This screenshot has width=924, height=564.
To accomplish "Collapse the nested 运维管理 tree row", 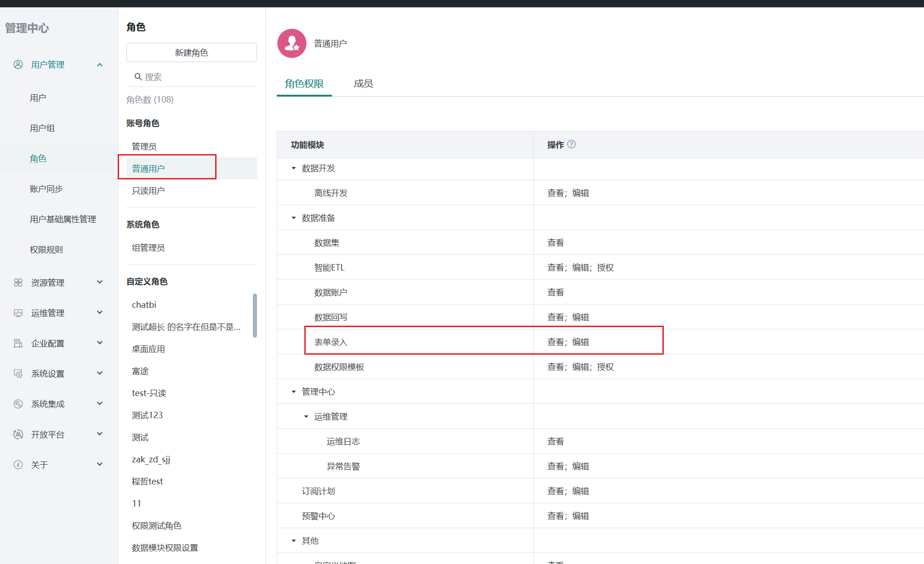I will [x=306, y=417].
